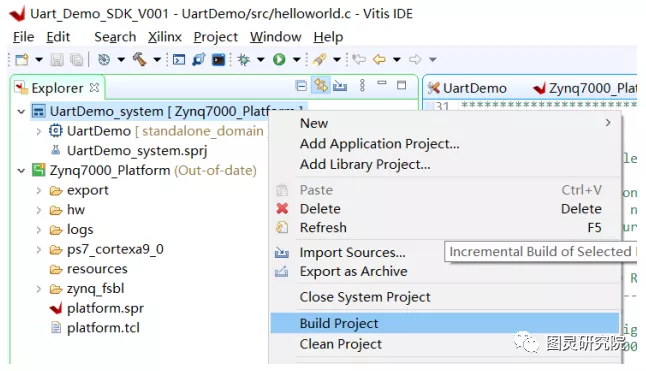Click the flashlight Search toolbar icon
Image resolution: width=646 pixels, height=371 pixels.
[319, 60]
